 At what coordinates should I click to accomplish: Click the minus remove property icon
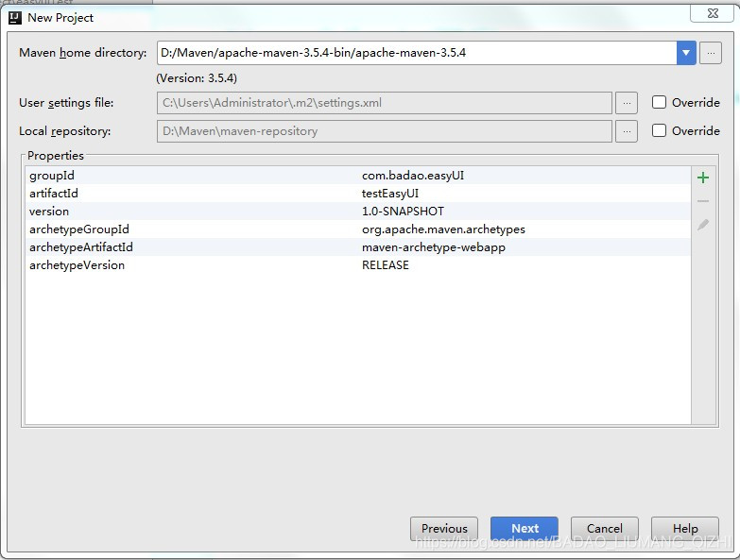pyautogui.click(x=703, y=201)
